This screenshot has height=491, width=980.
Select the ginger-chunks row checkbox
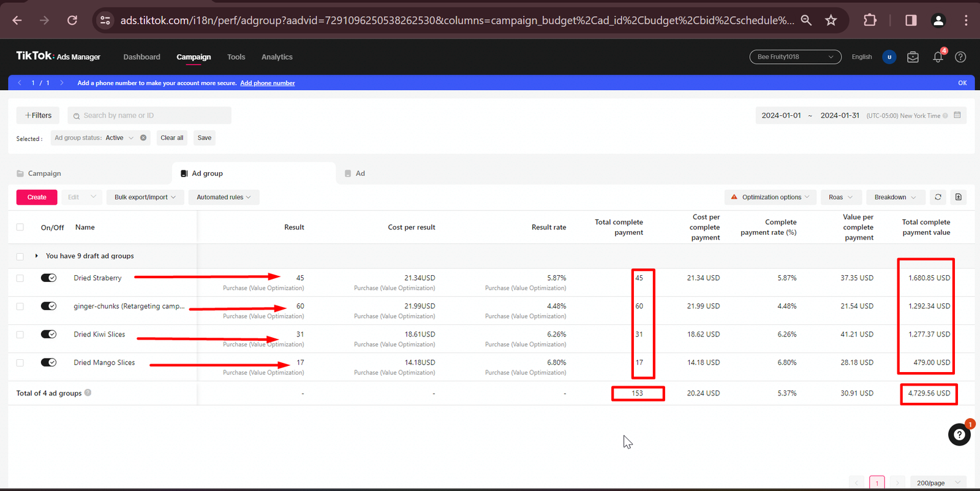[x=20, y=306]
